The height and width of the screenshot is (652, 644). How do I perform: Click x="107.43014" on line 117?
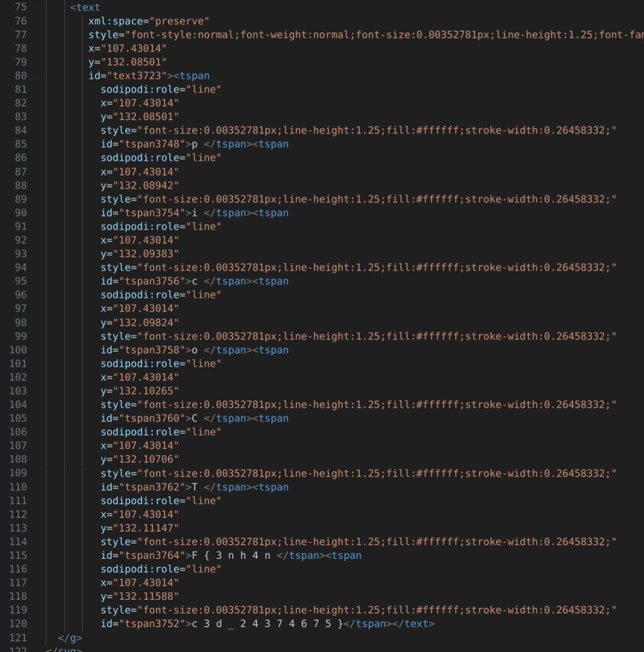139,583
